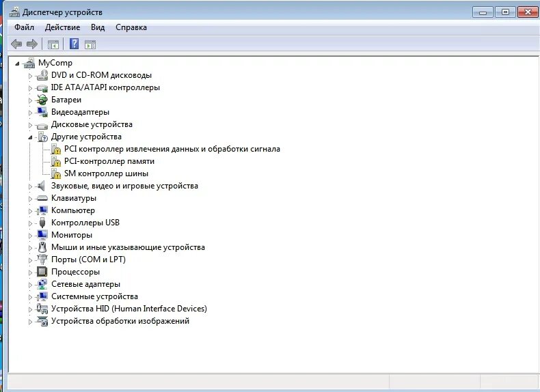Image resolution: width=540 pixels, height=392 pixels.
Task: Collapse the MyComp root node
Action: click(17, 64)
